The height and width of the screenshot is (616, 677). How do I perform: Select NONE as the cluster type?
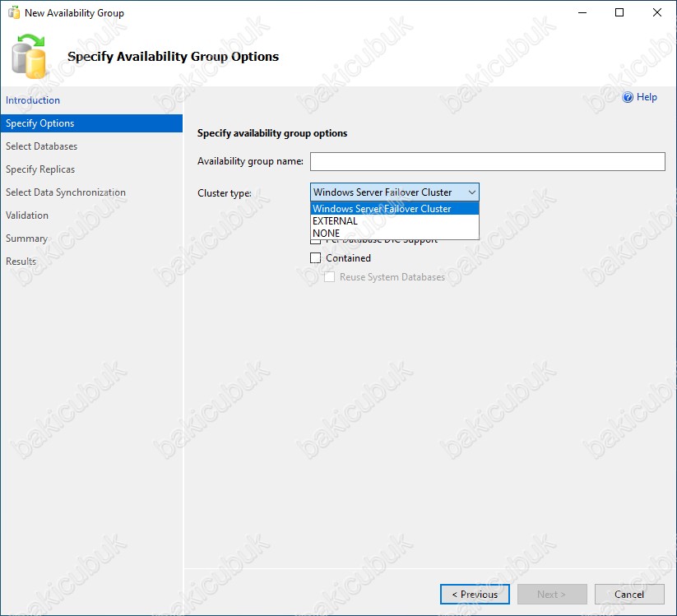tap(327, 234)
